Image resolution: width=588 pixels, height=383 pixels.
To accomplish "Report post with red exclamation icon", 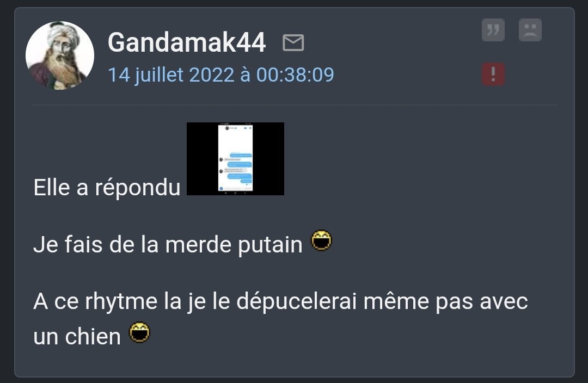I will 493,74.
